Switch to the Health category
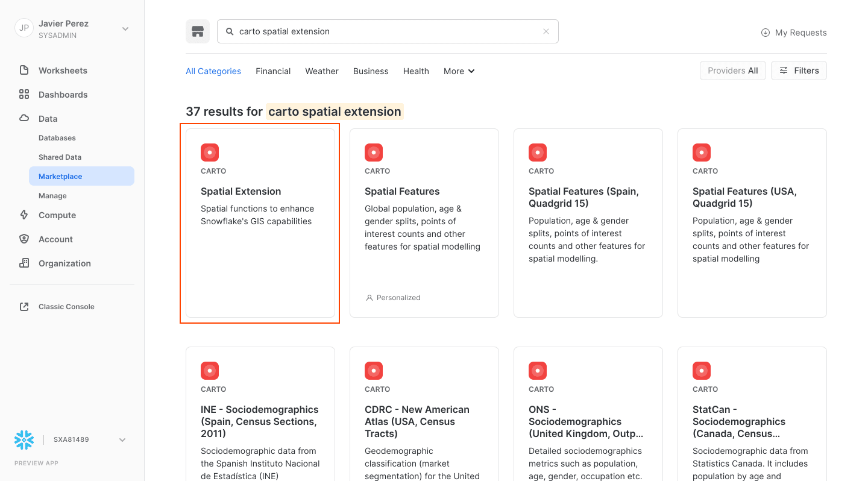The height and width of the screenshot is (481, 868). [x=416, y=71]
